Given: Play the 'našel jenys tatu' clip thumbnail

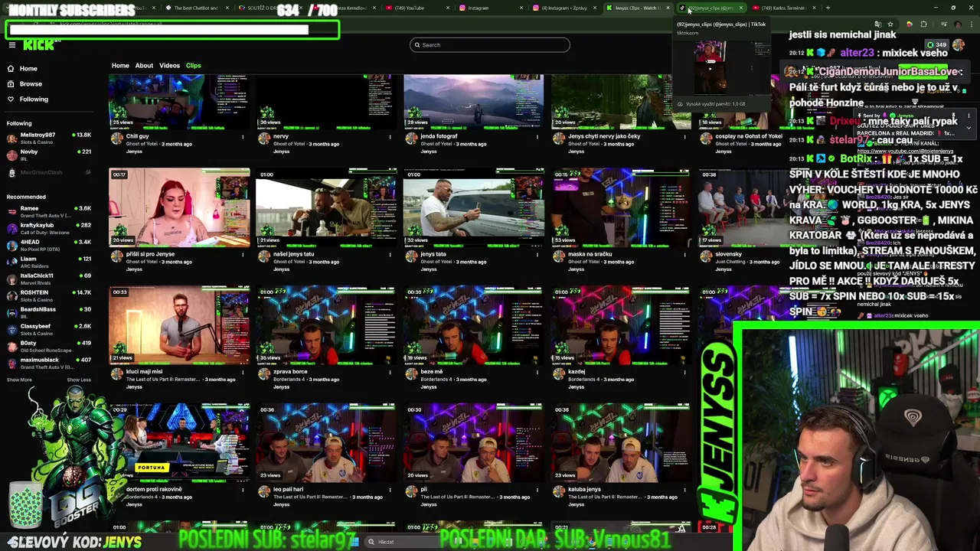Looking at the screenshot, I should click(x=326, y=207).
